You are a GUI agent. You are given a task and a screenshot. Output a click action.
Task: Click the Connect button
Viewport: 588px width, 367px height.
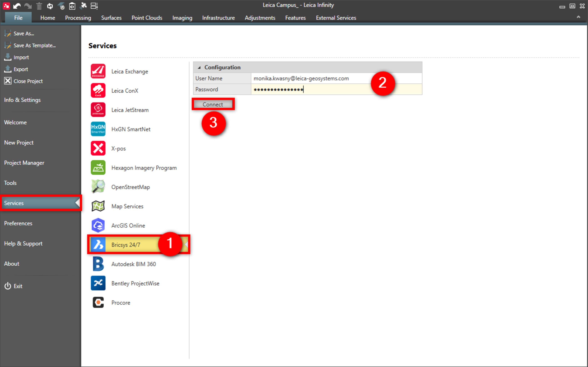tap(213, 104)
